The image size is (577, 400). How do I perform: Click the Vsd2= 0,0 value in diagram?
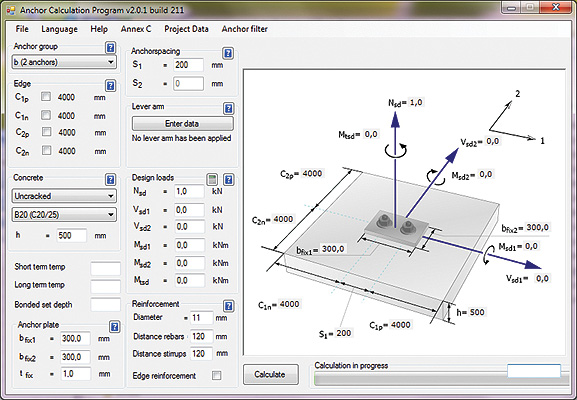tap(492, 141)
